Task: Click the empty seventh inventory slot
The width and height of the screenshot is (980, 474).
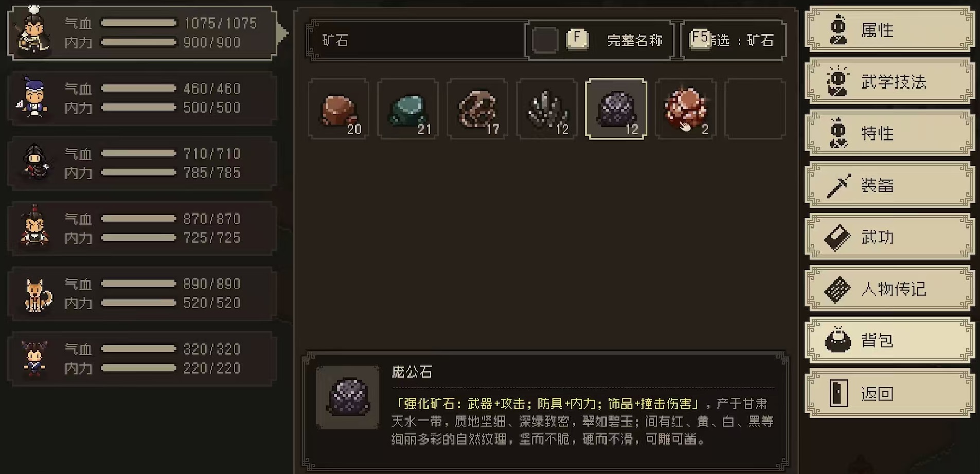Action: (755, 109)
